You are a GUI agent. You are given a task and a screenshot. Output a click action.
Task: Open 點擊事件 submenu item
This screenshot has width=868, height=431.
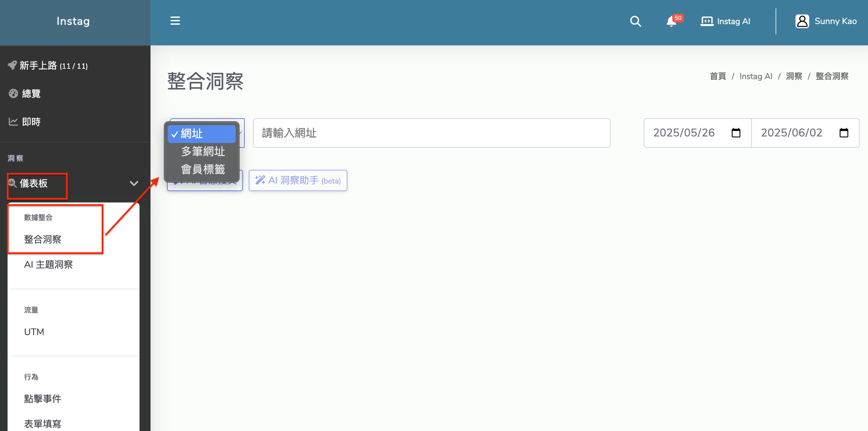(x=43, y=399)
